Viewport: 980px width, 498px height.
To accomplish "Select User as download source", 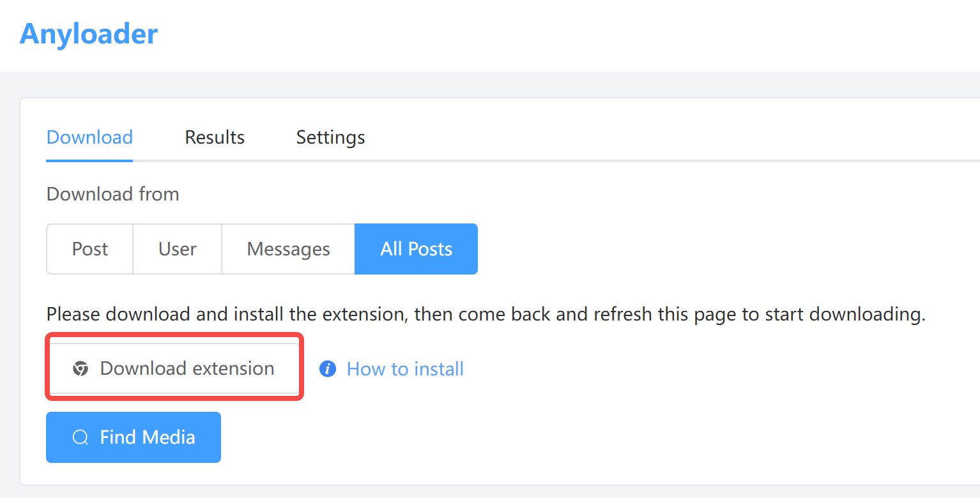I will click(x=178, y=249).
